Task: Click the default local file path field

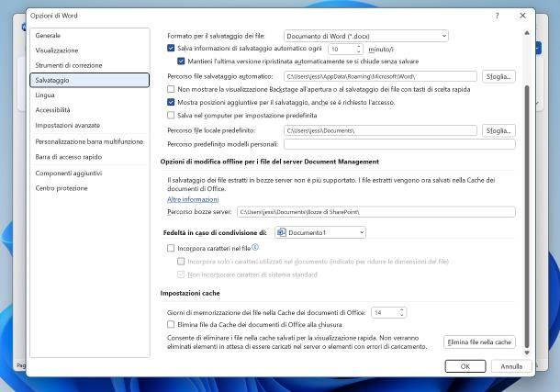Action: pyautogui.click(x=380, y=130)
